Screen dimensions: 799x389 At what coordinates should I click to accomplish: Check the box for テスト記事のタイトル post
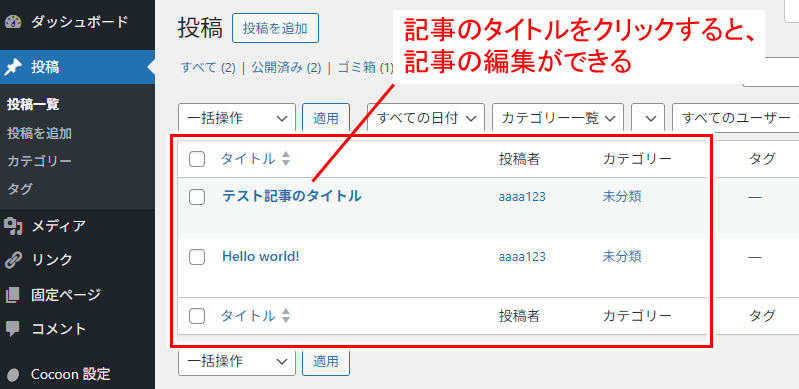197,197
